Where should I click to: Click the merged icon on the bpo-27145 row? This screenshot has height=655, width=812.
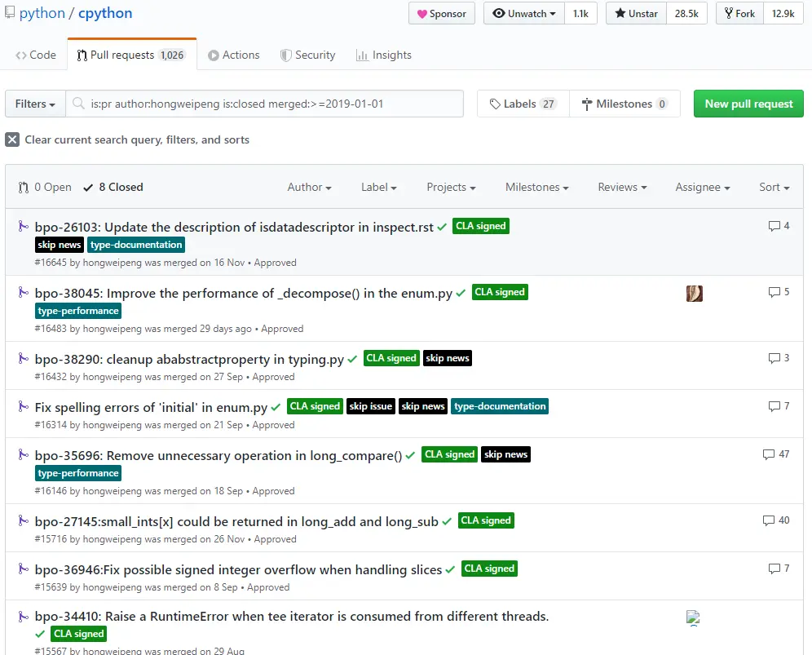click(23, 520)
